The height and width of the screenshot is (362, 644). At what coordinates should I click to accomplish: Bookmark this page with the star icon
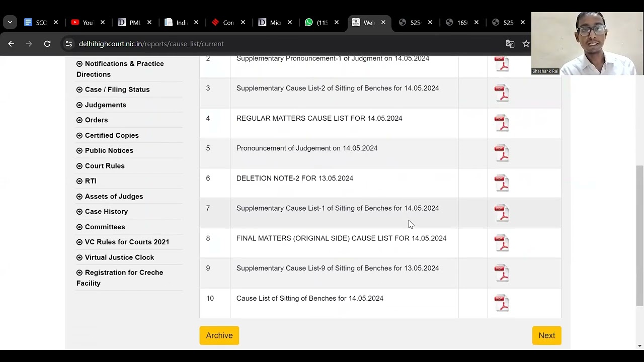coord(526,44)
